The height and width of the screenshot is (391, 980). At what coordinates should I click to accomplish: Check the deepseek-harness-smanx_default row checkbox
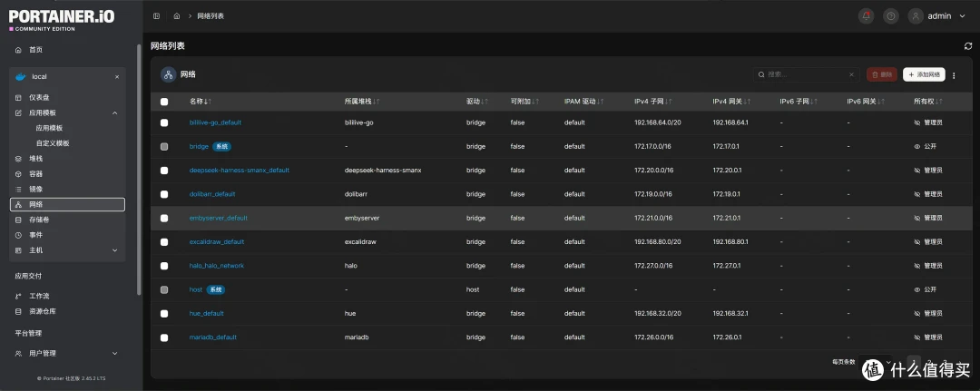[x=164, y=171]
